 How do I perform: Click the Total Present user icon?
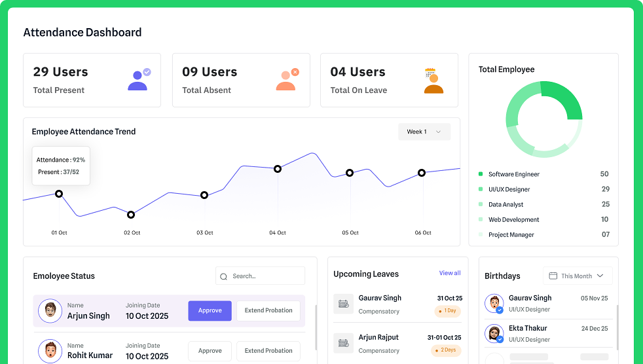[x=138, y=80]
